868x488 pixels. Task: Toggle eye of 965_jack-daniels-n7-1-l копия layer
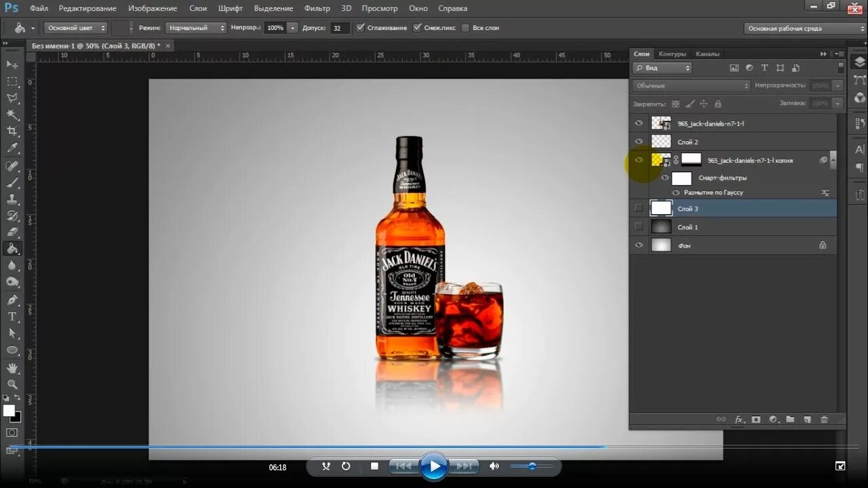[639, 160]
